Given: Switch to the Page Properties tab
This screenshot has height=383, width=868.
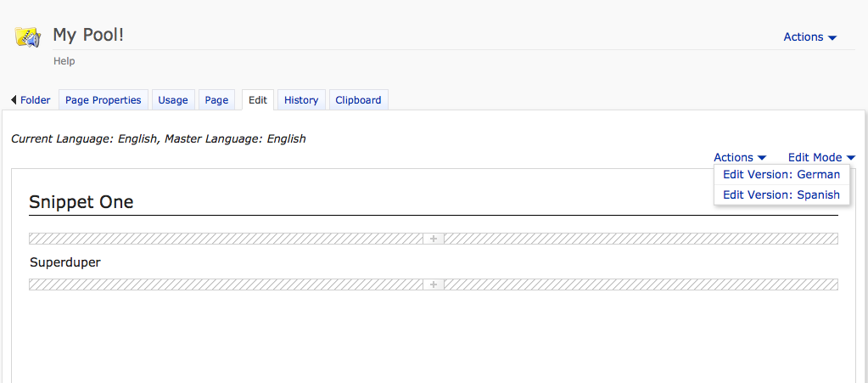Looking at the screenshot, I should (104, 100).
